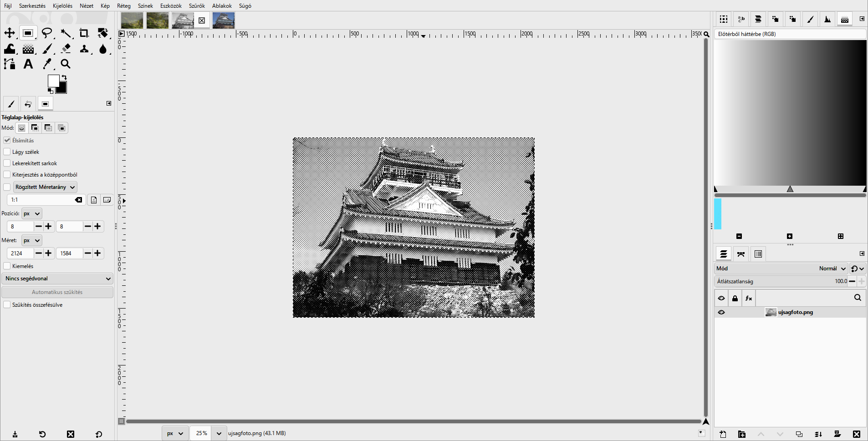Open Nincs segédvonal dropdown

(57, 279)
